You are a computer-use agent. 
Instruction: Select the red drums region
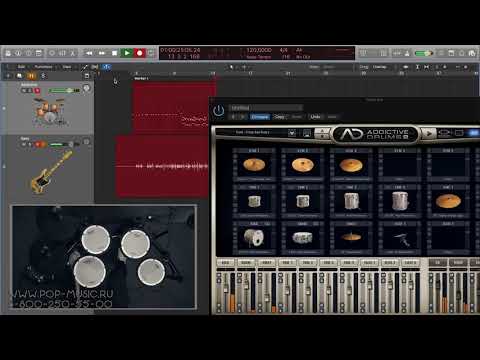point(174,108)
